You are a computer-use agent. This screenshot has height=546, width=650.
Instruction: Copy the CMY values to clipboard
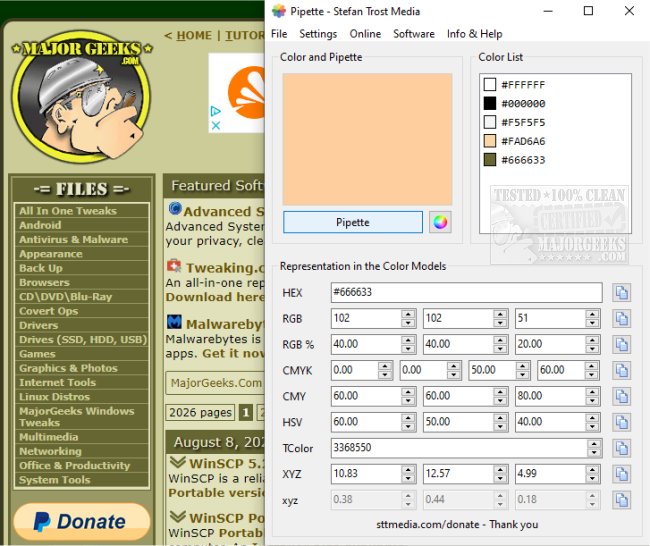click(x=621, y=396)
